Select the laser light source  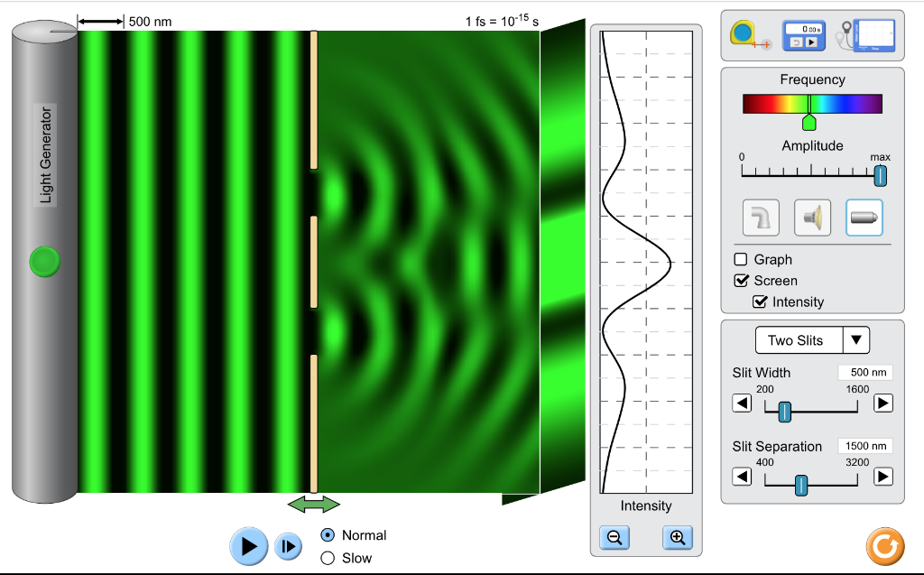[x=864, y=217]
